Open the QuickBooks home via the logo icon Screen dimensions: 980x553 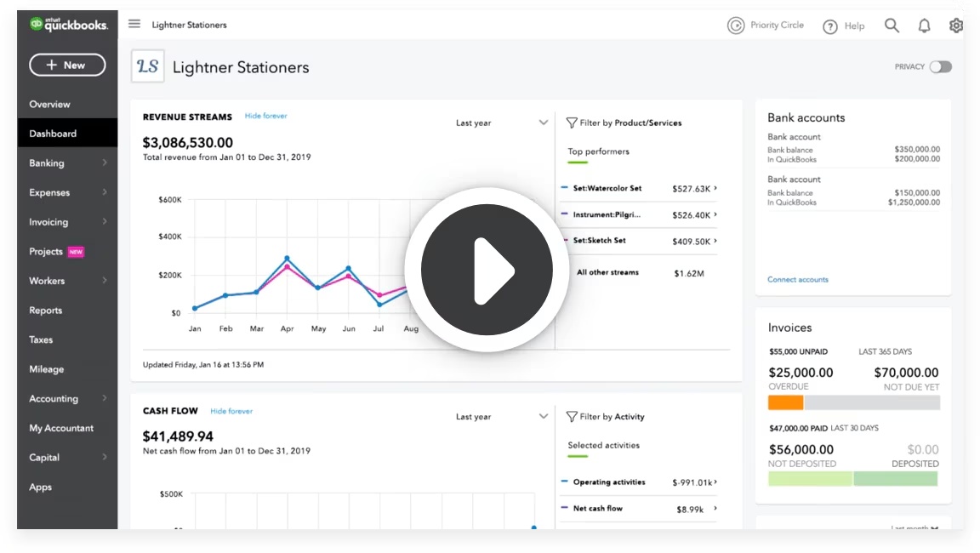pyautogui.click(x=37, y=22)
